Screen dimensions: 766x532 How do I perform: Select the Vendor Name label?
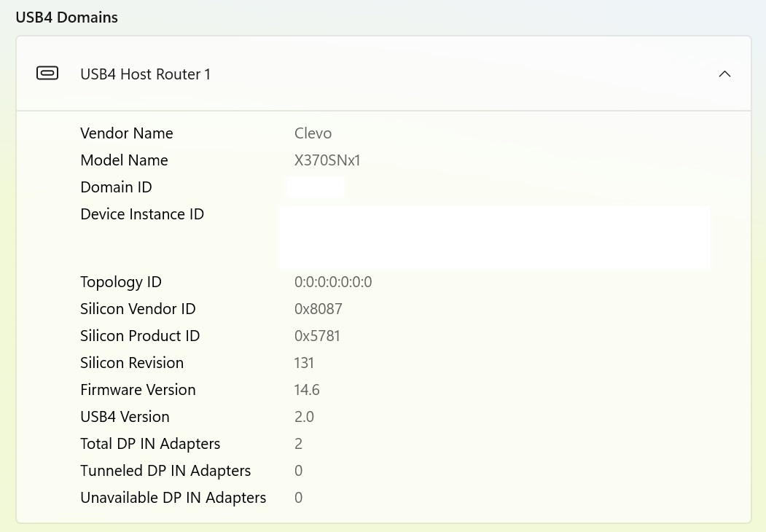pyautogui.click(x=127, y=133)
